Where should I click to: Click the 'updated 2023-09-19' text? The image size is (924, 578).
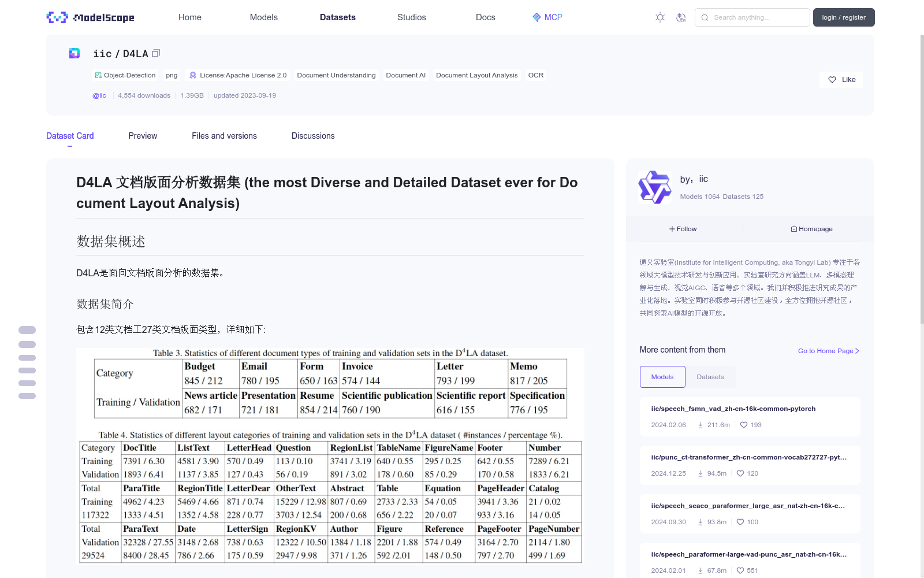[x=245, y=95]
